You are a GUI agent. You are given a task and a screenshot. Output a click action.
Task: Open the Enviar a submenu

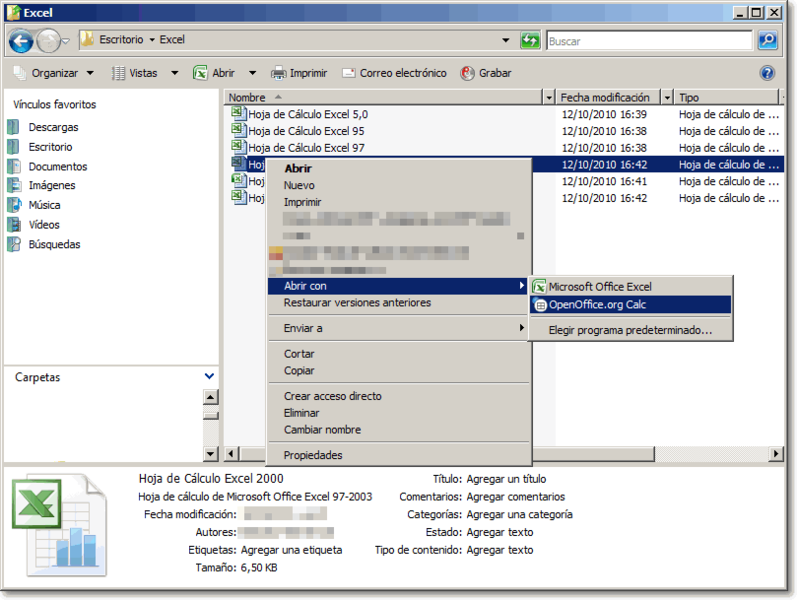(x=399, y=328)
